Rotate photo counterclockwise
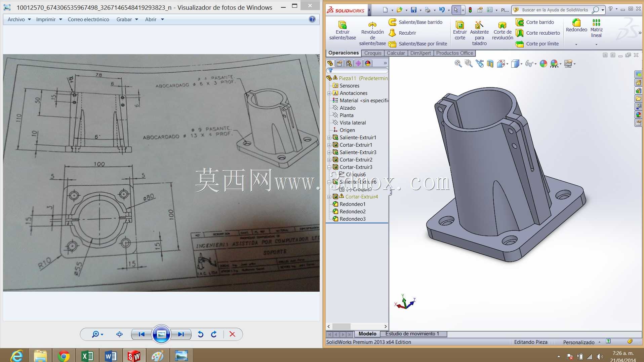The width and height of the screenshot is (644, 362). click(x=201, y=334)
